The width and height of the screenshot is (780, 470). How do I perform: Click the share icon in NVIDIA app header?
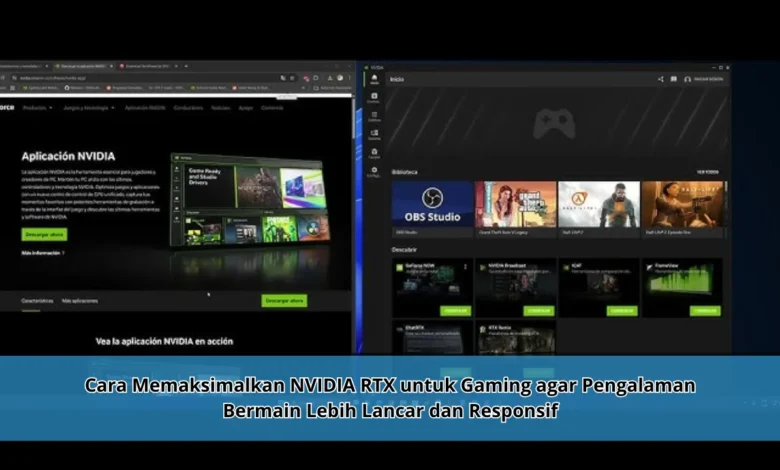661,79
